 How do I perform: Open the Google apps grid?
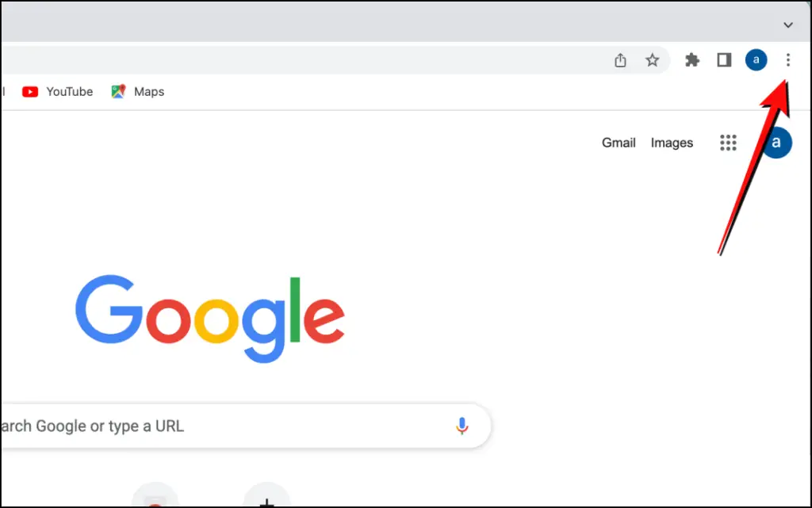click(728, 143)
